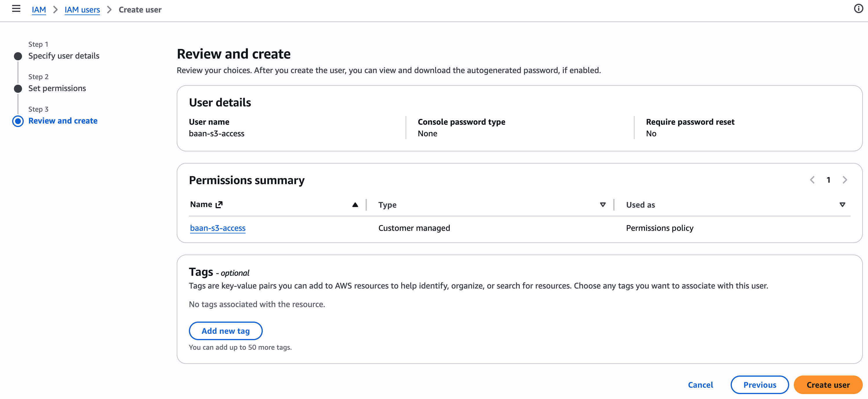Click the 50 more tags hint text
This screenshot has height=399, width=868.
(240, 347)
